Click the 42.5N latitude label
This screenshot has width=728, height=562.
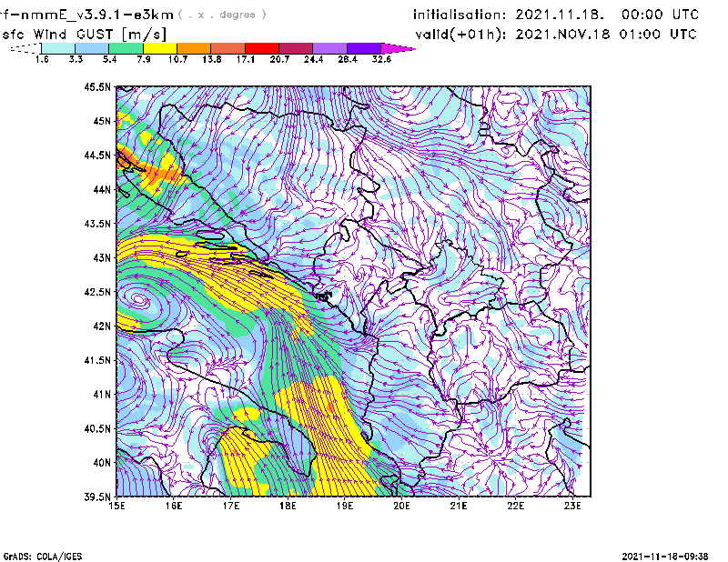click(x=97, y=292)
